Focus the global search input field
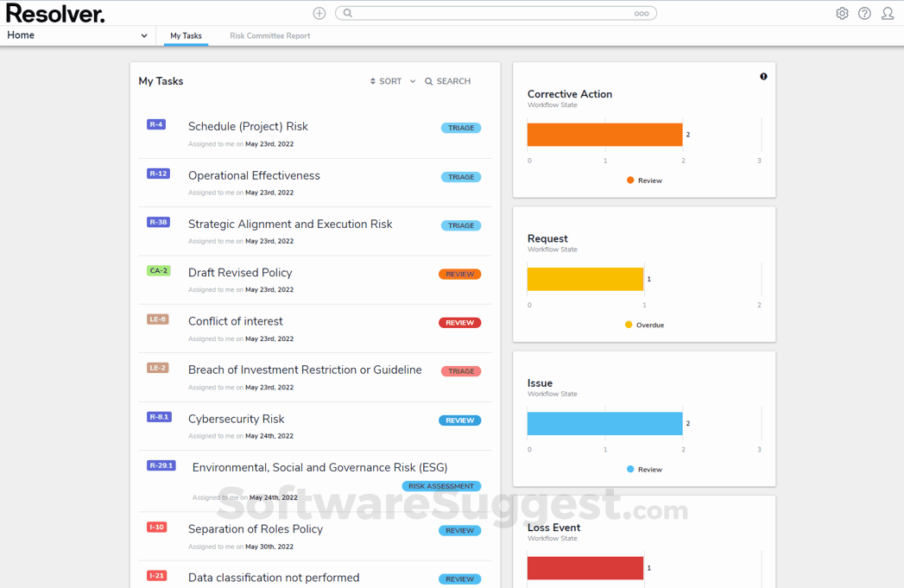Image resolution: width=904 pixels, height=588 pixels. pos(496,13)
